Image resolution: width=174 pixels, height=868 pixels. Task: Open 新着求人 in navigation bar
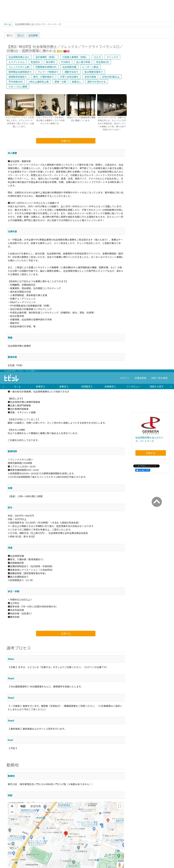41,387
